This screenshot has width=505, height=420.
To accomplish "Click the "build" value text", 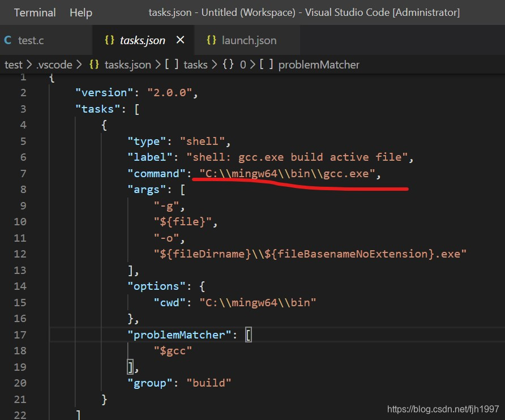I will click(x=208, y=383).
